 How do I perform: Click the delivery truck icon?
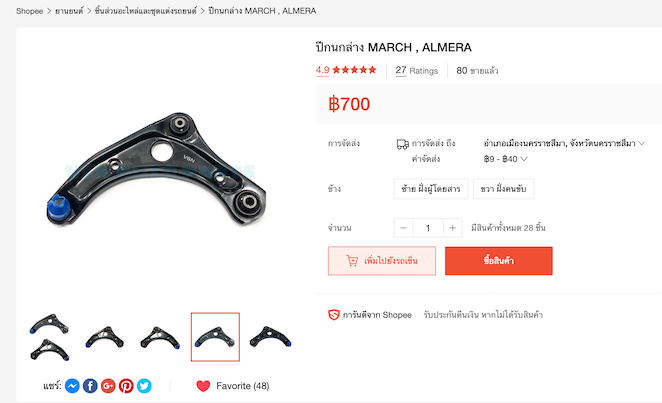click(402, 144)
